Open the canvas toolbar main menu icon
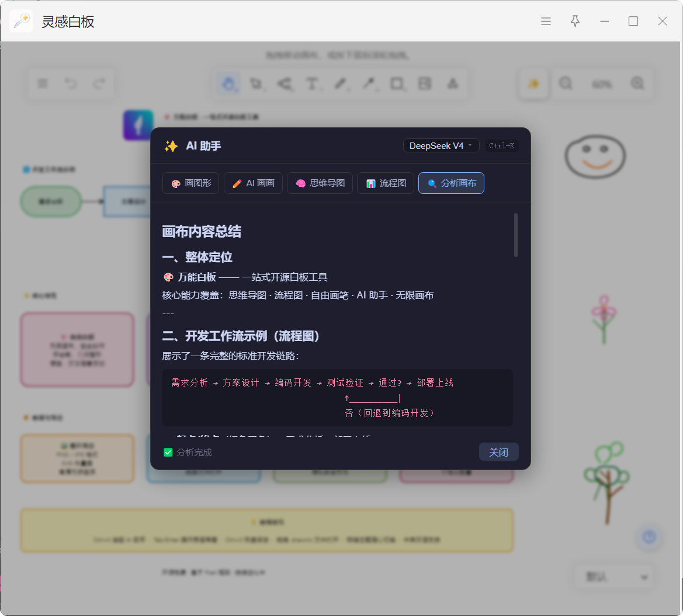 point(42,83)
